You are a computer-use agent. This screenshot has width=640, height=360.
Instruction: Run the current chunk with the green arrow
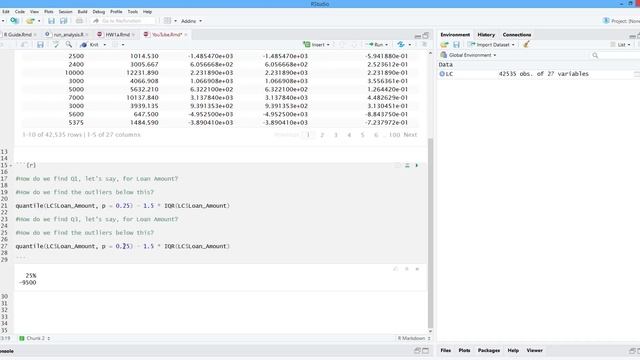point(417,165)
